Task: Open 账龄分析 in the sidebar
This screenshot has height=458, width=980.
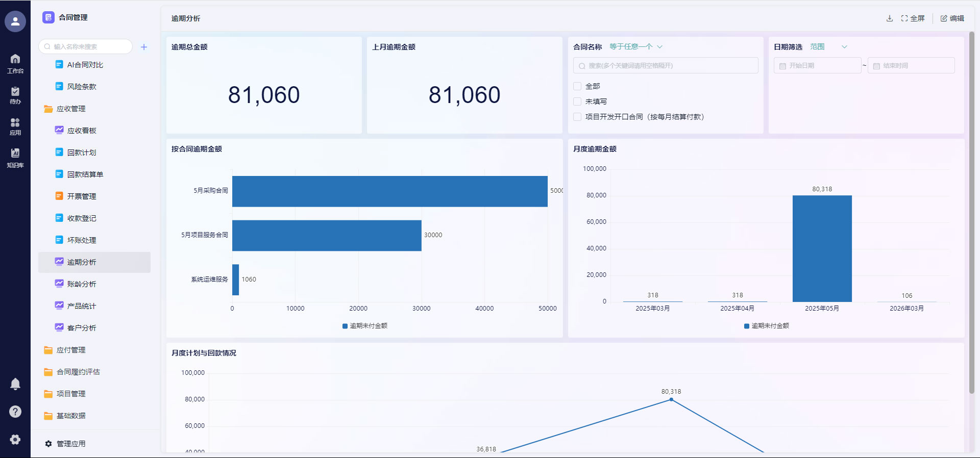Action: tap(82, 284)
